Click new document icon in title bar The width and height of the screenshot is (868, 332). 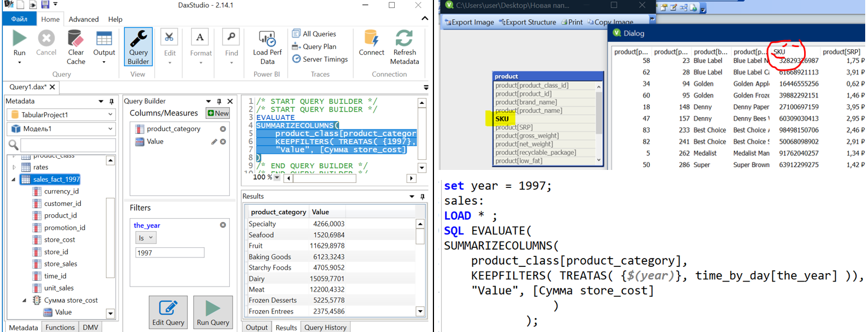coord(20,4)
